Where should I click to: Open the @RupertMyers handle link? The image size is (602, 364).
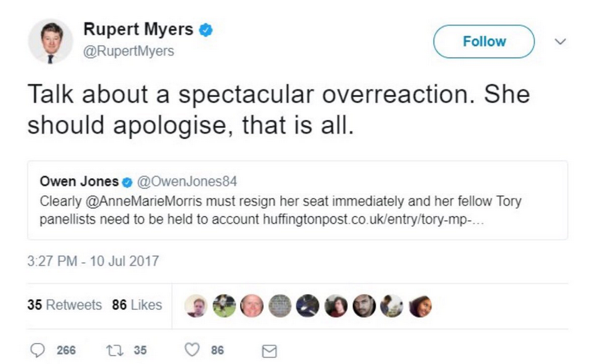coord(128,51)
